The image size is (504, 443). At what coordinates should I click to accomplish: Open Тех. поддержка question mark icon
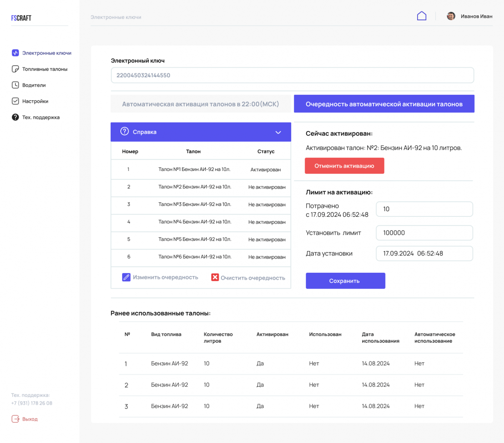[x=15, y=117]
